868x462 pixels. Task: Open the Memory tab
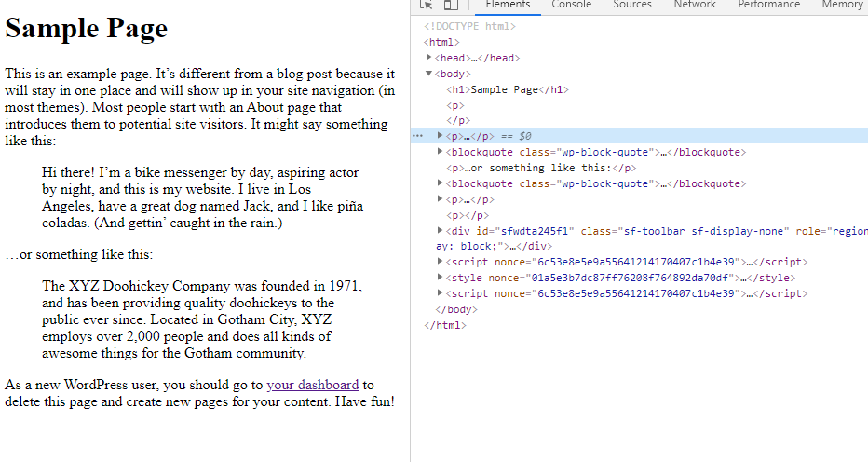tap(842, 5)
